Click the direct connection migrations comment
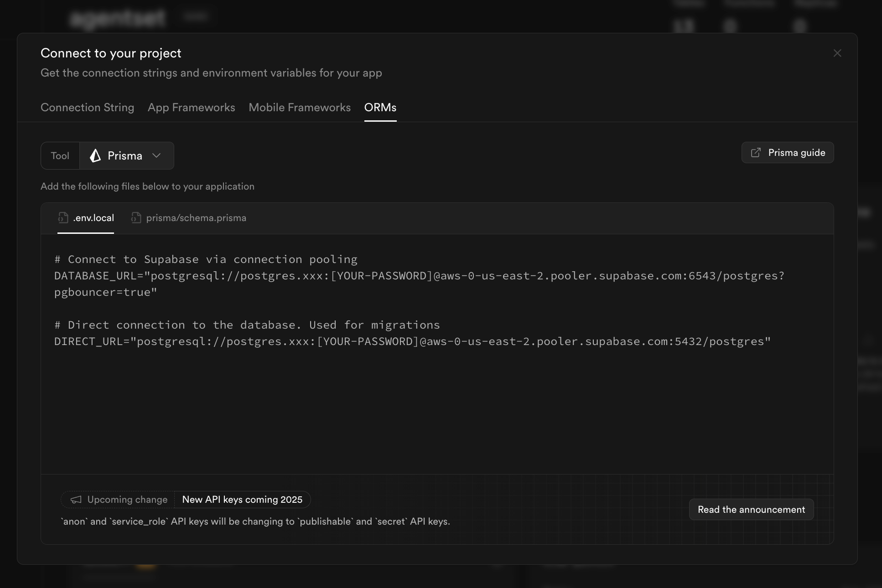 click(x=247, y=325)
